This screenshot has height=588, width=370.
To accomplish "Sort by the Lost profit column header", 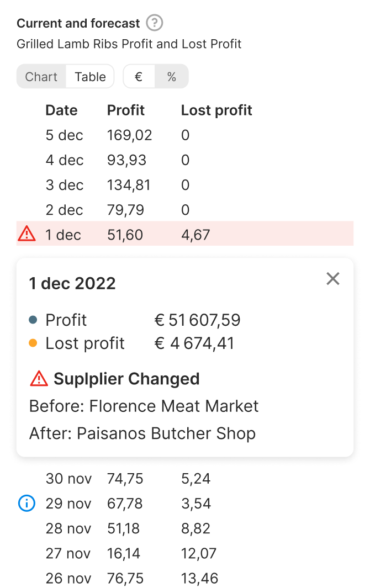I will click(216, 110).
